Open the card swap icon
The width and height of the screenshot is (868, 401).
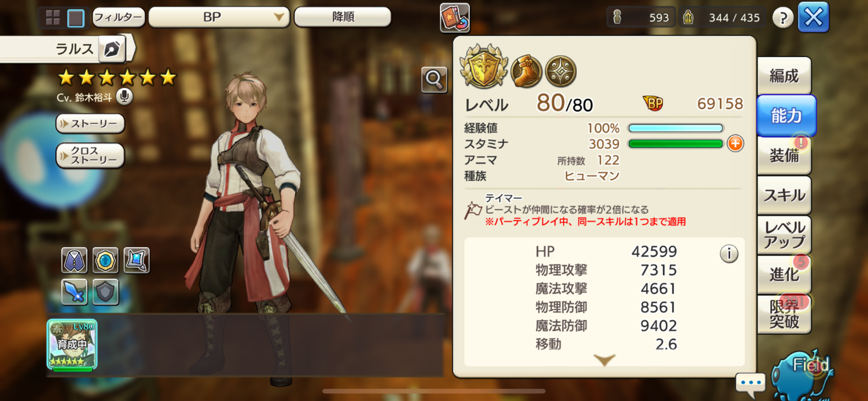point(455,17)
